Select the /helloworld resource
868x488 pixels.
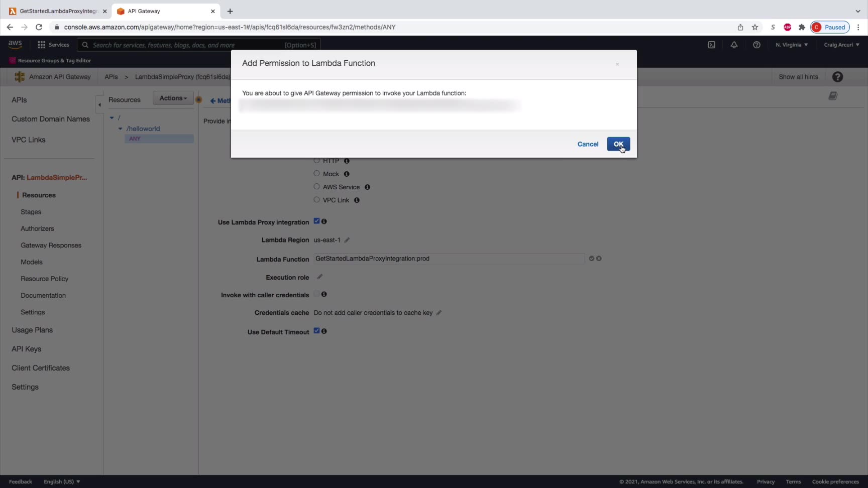pos(143,129)
